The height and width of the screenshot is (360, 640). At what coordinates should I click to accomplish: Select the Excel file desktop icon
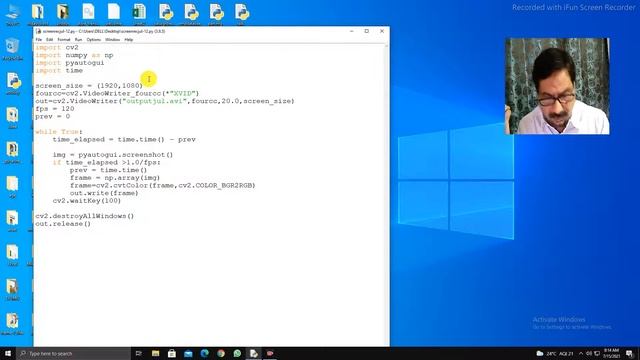tap(139, 15)
